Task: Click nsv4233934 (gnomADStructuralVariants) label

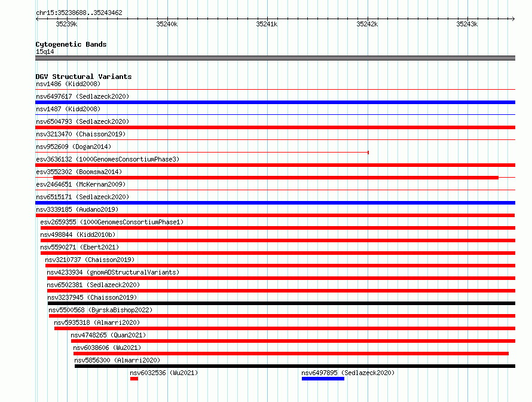Action: click(x=113, y=272)
